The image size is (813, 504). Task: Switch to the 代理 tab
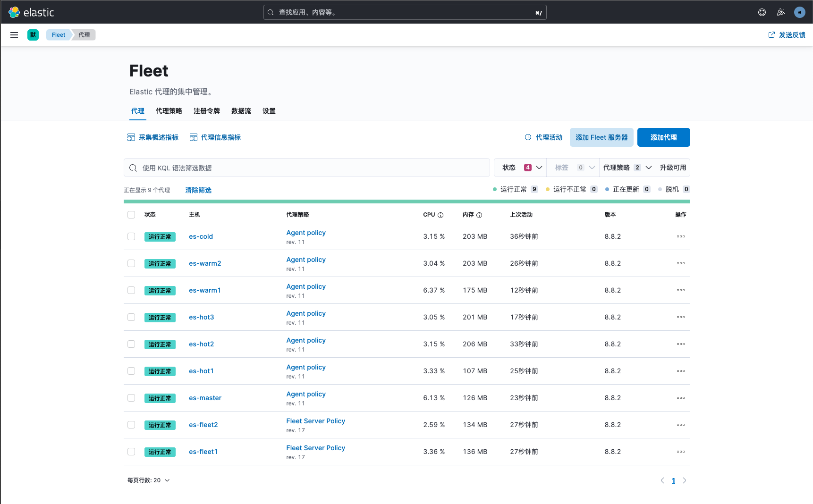pyautogui.click(x=138, y=111)
